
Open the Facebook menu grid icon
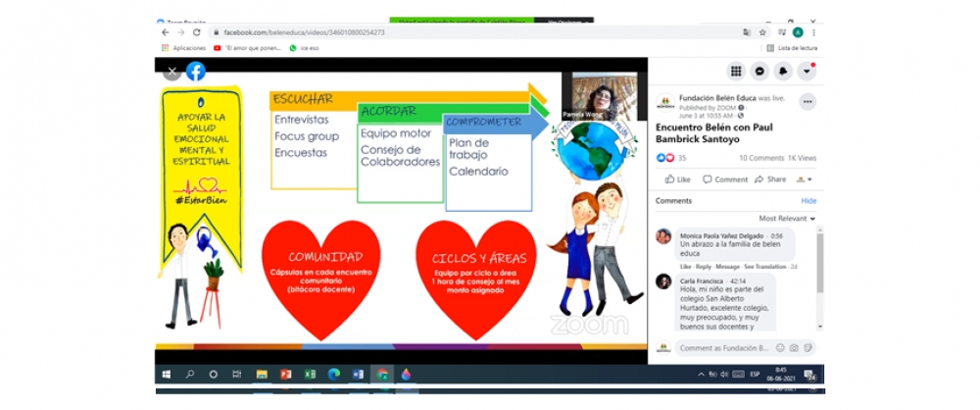[736, 72]
